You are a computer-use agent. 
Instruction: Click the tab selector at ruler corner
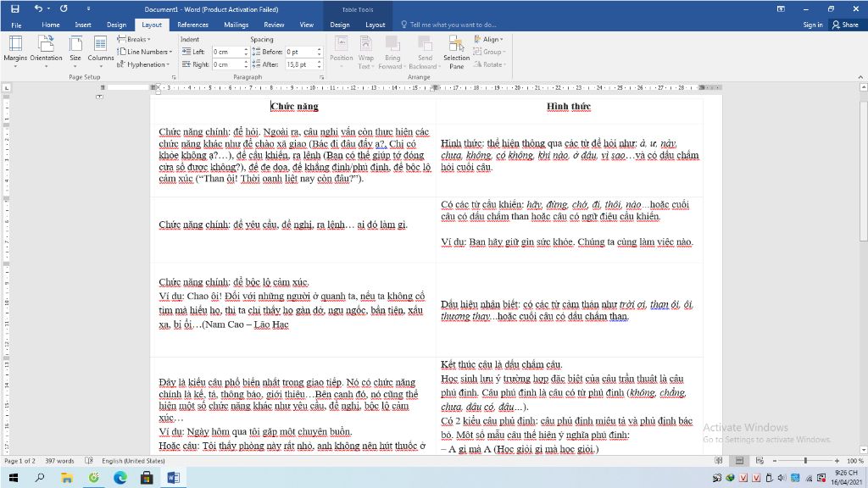coord(6,87)
